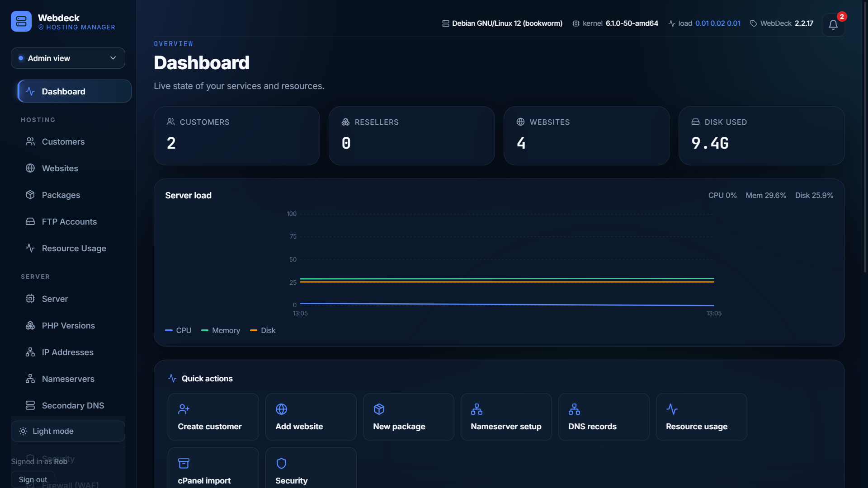
Task: Click the Disk Used stat card
Action: [x=761, y=136]
